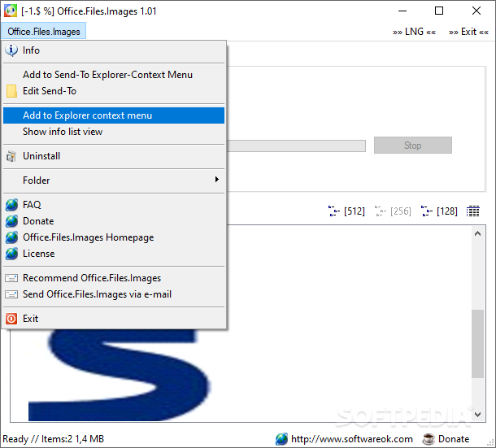
Task: Close the window with the X button
Action: [476, 11]
